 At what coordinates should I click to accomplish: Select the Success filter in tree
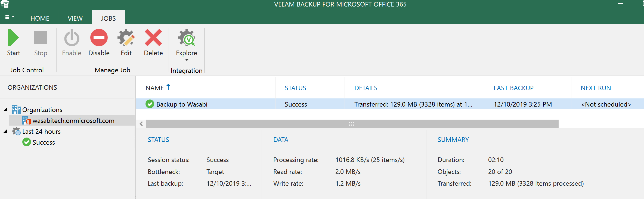click(44, 142)
